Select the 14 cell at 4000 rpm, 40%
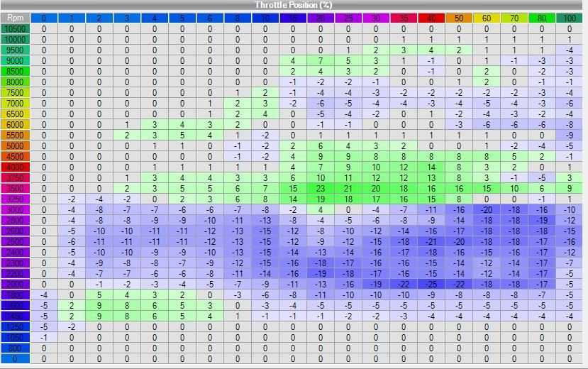 (431, 167)
